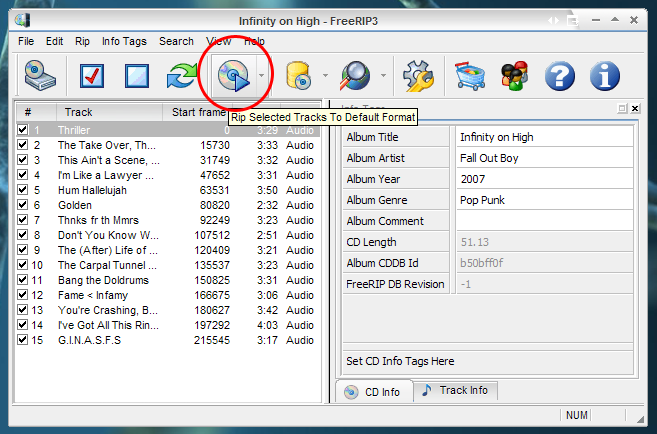Expand the web search dropdown arrow

click(x=383, y=75)
